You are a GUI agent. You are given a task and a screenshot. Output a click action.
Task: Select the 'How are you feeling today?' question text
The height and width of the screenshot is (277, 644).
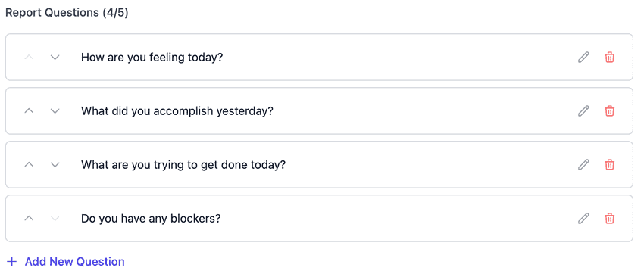tap(152, 57)
